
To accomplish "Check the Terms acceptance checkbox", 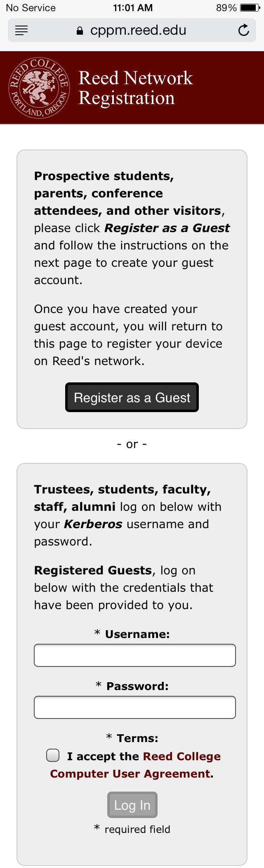I will [x=53, y=755].
